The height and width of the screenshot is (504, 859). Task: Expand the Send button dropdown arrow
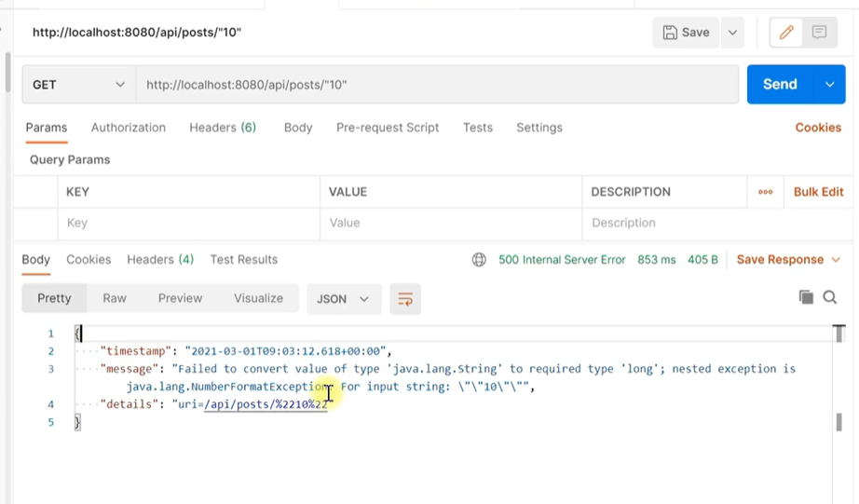(x=830, y=85)
